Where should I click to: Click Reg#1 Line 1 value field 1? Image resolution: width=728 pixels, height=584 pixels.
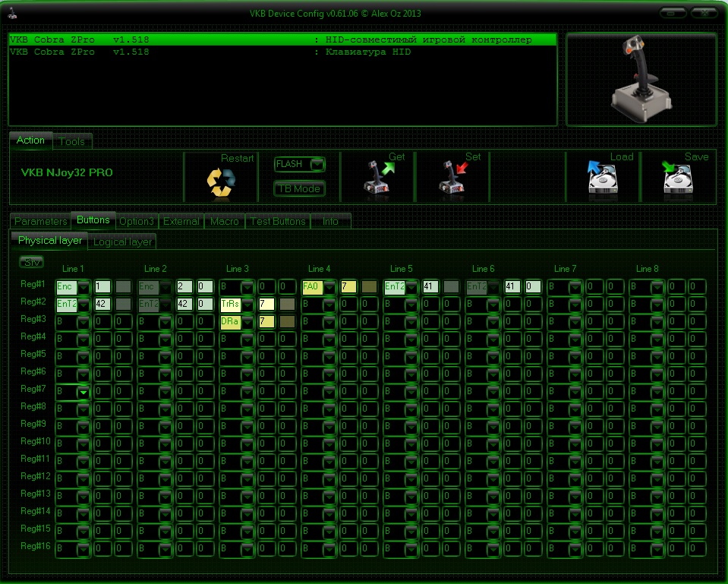102,286
